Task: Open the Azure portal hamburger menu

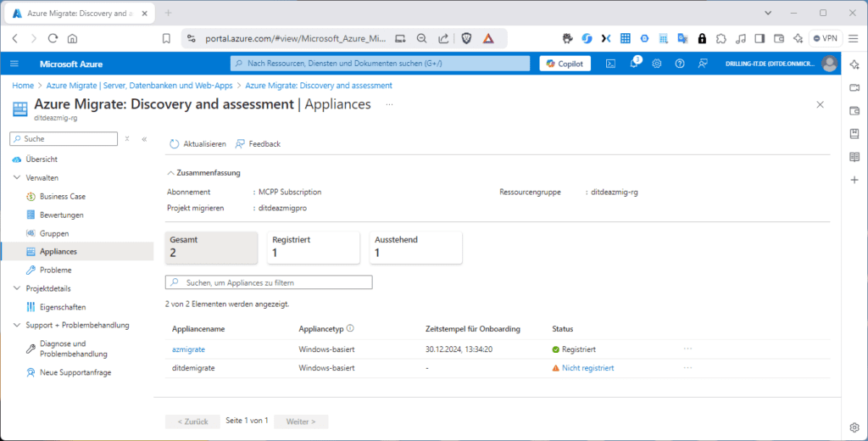Action: (14, 64)
